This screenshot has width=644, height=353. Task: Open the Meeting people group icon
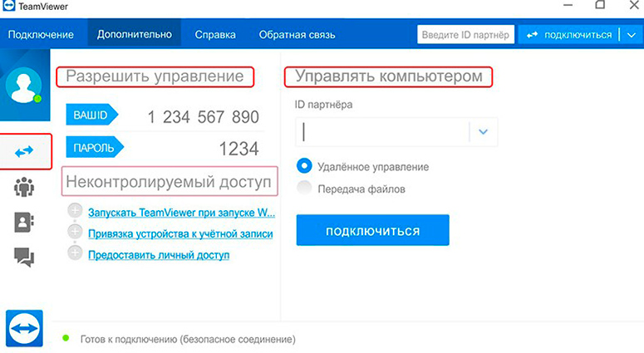(x=24, y=187)
